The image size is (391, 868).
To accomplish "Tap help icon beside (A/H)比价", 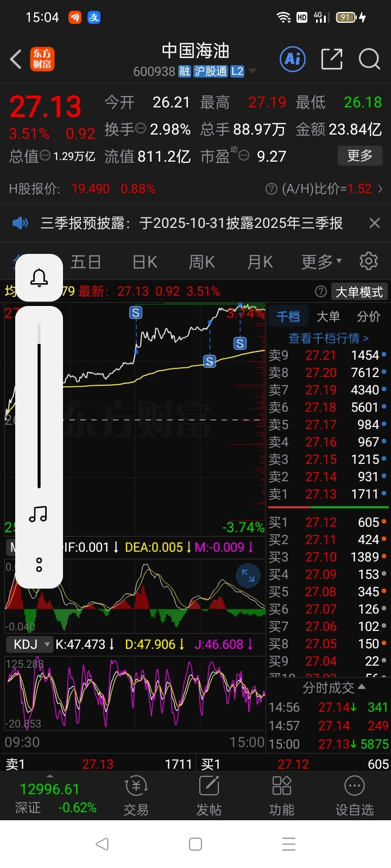I will pyautogui.click(x=272, y=189).
